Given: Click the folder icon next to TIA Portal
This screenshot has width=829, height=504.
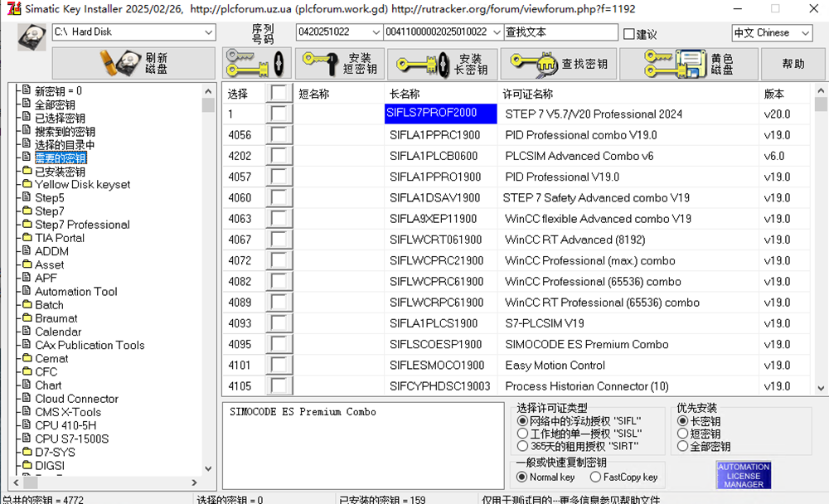Looking at the screenshot, I should pos(27,238).
